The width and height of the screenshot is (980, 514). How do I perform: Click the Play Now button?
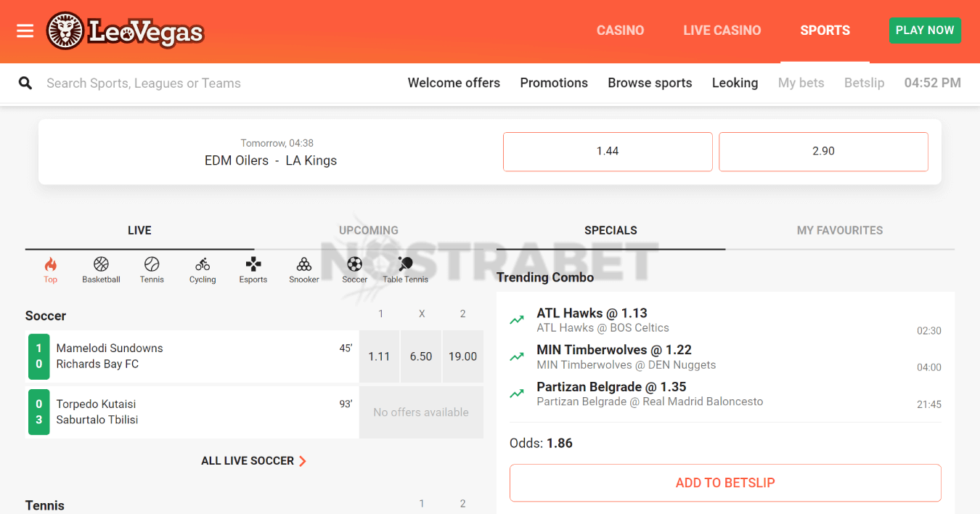925,30
